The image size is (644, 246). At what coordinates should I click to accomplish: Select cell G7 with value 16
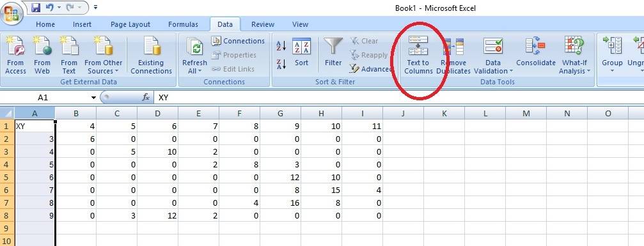pyautogui.click(x=280, y=203)
